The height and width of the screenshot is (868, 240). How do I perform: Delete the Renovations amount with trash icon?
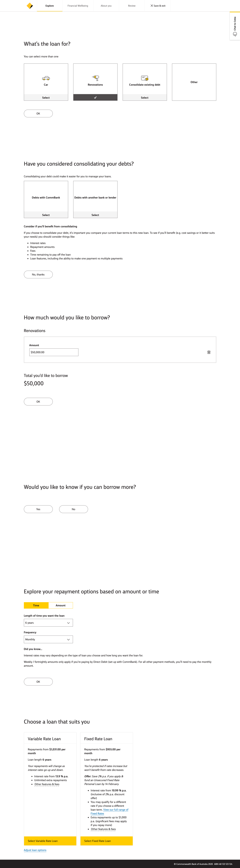pos(209,352)
